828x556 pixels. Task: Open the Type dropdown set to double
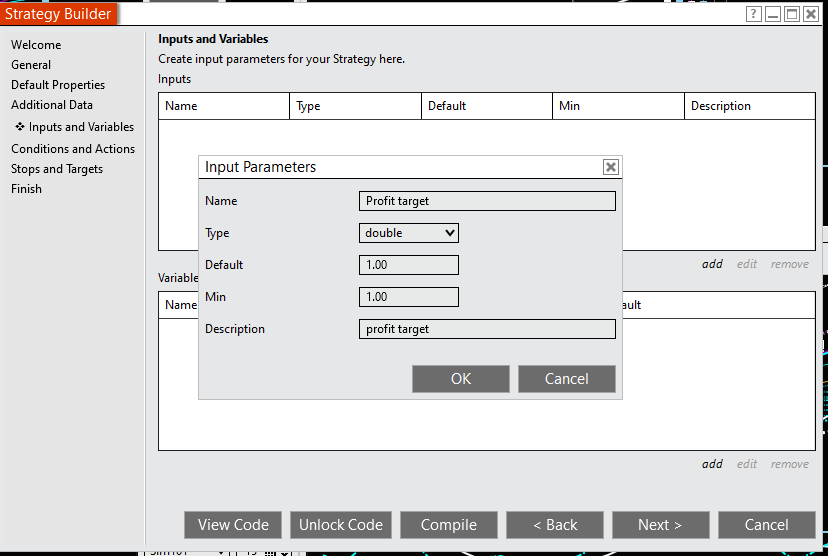tap(409, 233)
